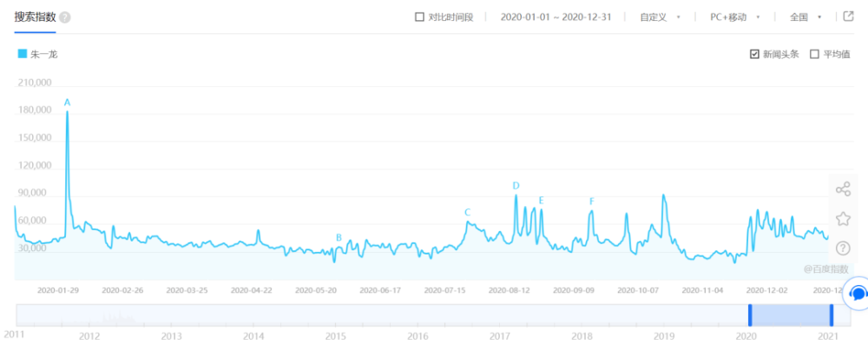Uncheck the 新闻头条 checkbox

755,54
